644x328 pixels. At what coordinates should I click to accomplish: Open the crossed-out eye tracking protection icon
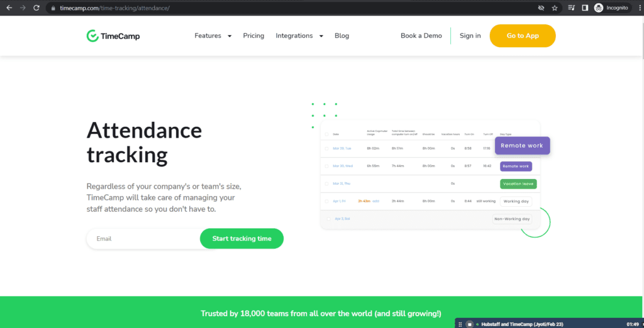pos(541,8)
